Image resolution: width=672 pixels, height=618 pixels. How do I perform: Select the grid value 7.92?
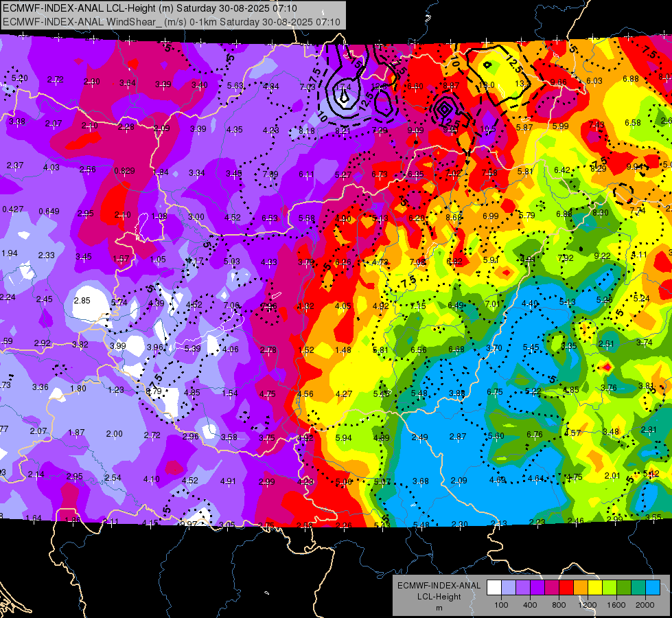coord(566,257)
